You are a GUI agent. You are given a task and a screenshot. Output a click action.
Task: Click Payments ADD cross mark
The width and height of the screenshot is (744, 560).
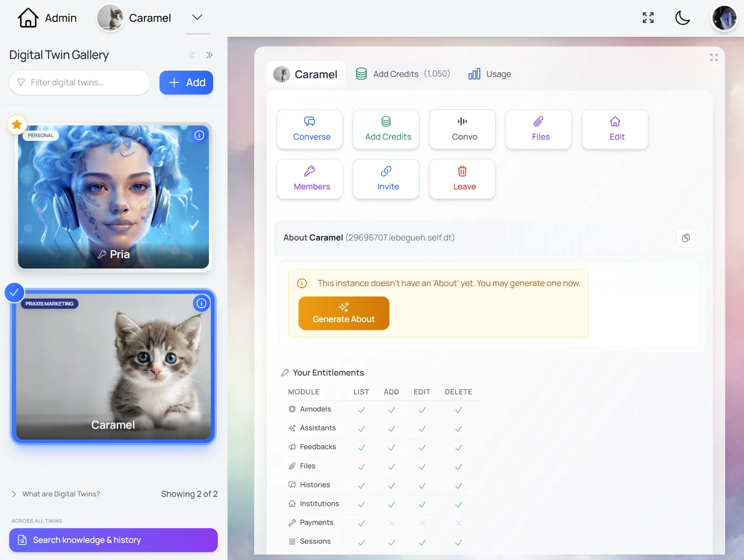click(x=392, y=523)
